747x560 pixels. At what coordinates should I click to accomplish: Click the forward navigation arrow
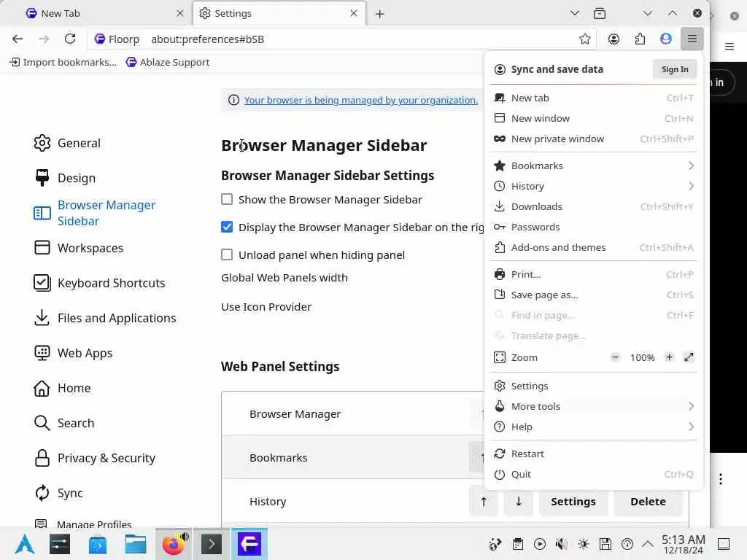tap(44, 39)
